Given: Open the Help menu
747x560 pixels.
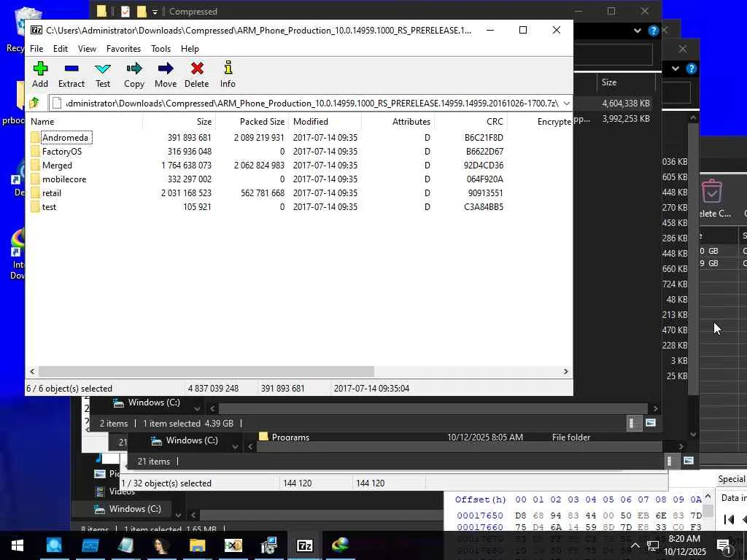Looking at the screenshot, I should (190, 49).
